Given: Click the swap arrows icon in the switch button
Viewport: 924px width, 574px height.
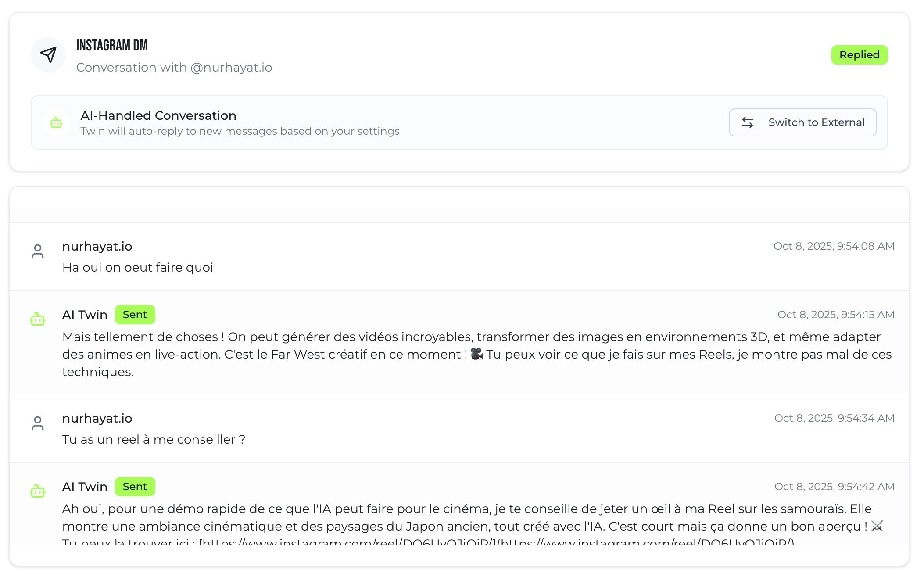Looking at the screenshot, I should pyautogui.click(x=748, y=122).
